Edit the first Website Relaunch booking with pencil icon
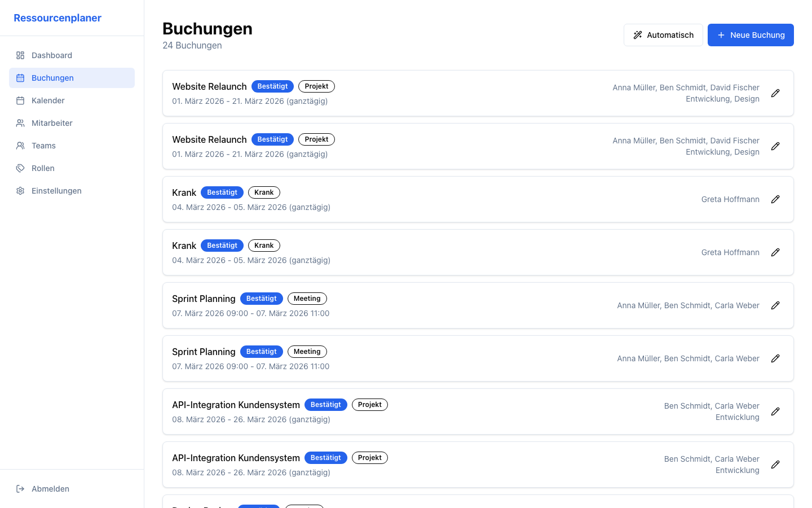This screenshot has height=508, width=812. 775,93
